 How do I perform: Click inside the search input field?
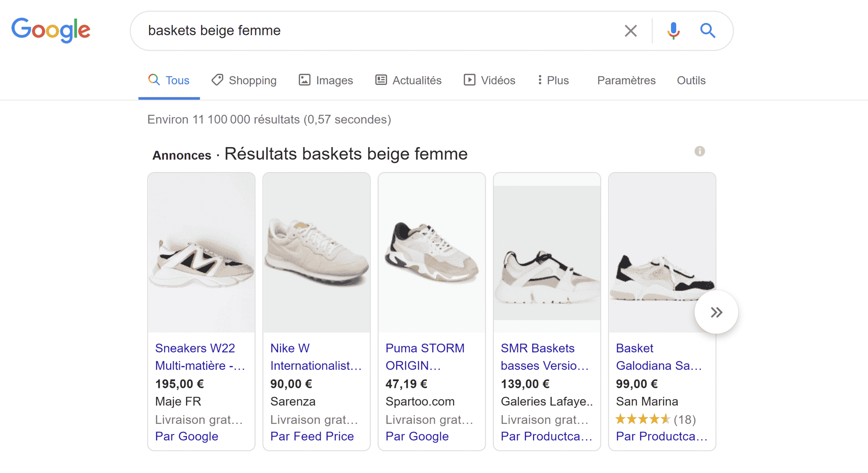[373, 30]
